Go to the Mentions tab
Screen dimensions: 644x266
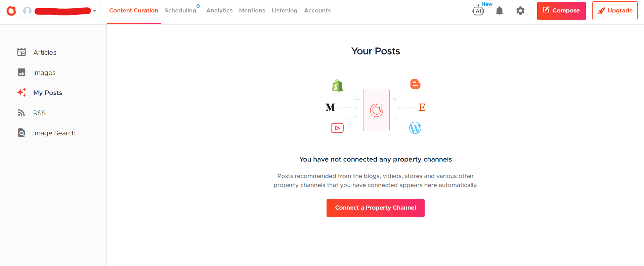pos(252,11)
